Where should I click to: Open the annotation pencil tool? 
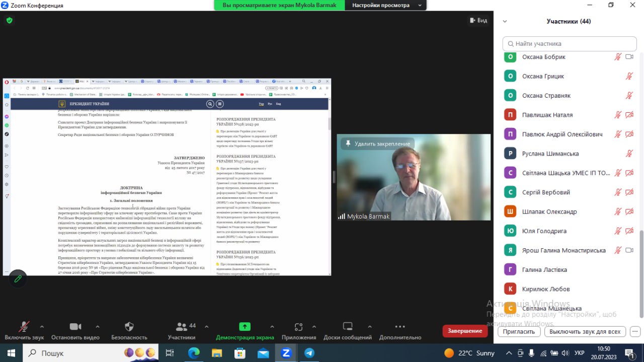tap(18, 278)
